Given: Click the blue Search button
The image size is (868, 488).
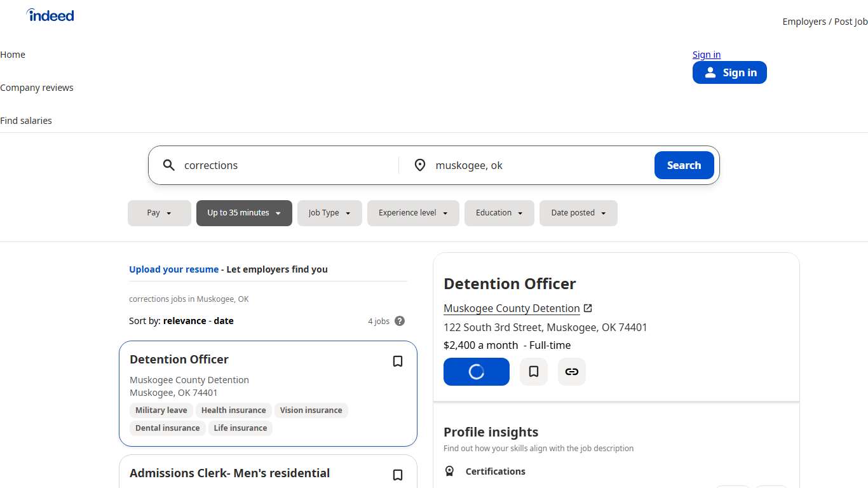Looking at the screenshot, I should [x=684, y=165].
